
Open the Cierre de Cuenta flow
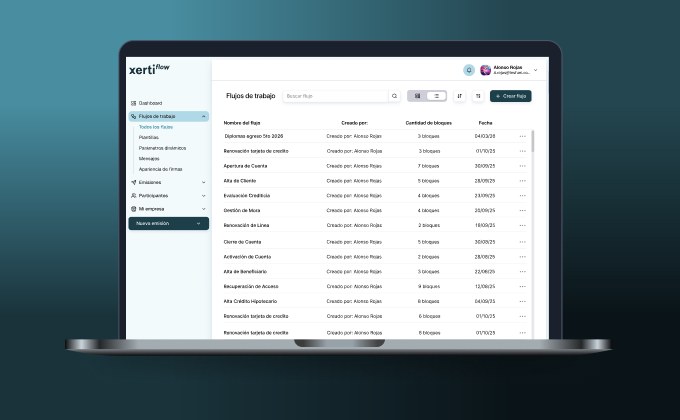click(x=242, y=242)
